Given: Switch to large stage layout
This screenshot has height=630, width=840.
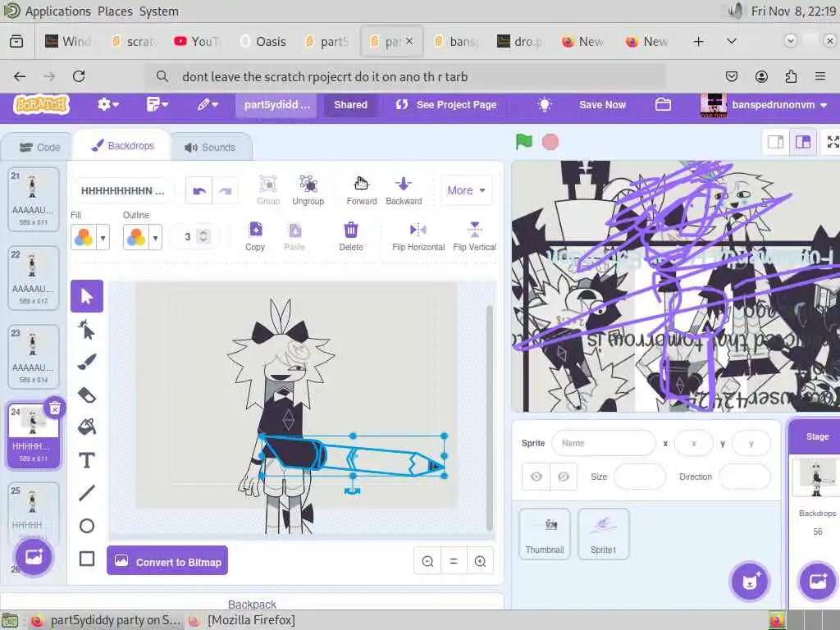Looking at the screenshot, I should click(x=802, y=142).
